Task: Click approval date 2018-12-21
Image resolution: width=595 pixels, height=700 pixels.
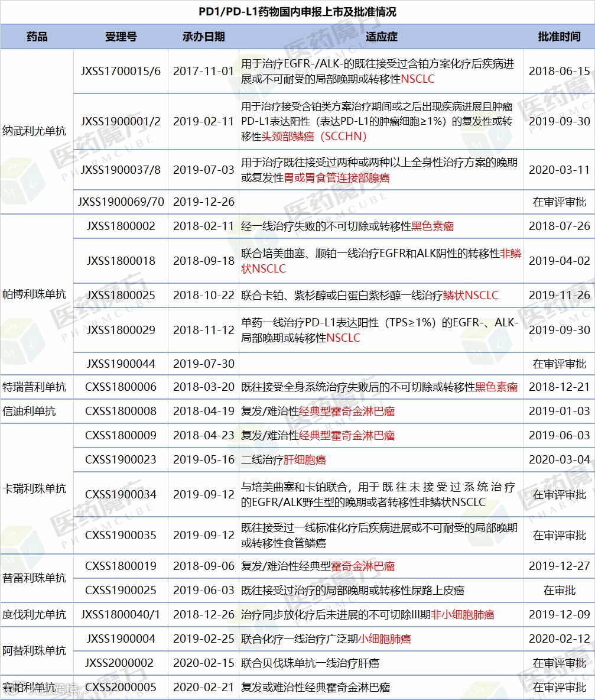Action: [x=560, y=387]
